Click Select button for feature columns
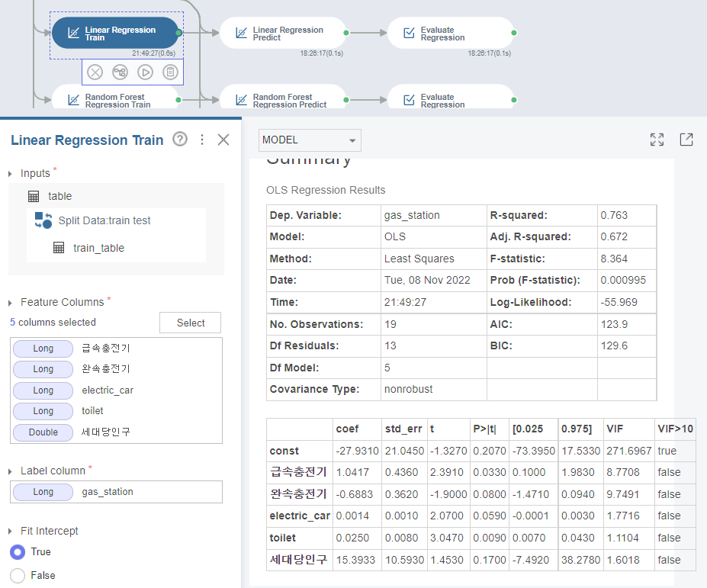707x588 pixels. 190,323
